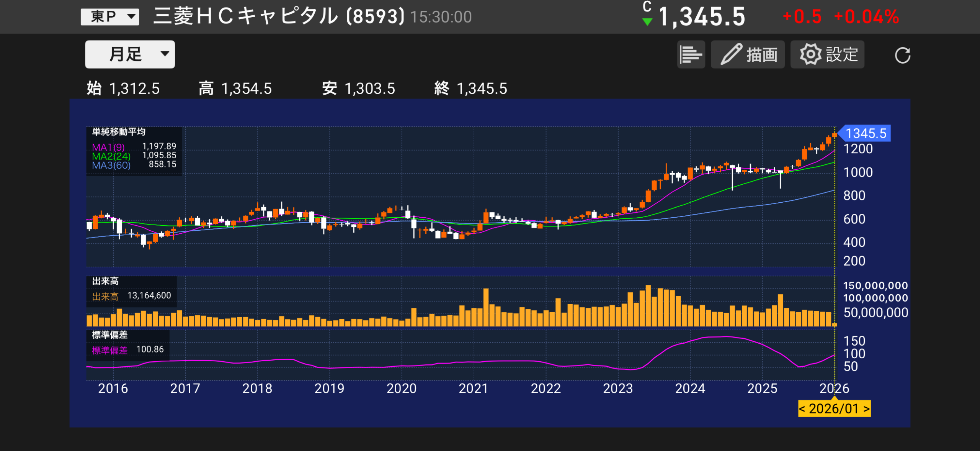Open the 設定 chart settings gear
This screenshot has height=451, width=980.
click(x=827, y=54)
